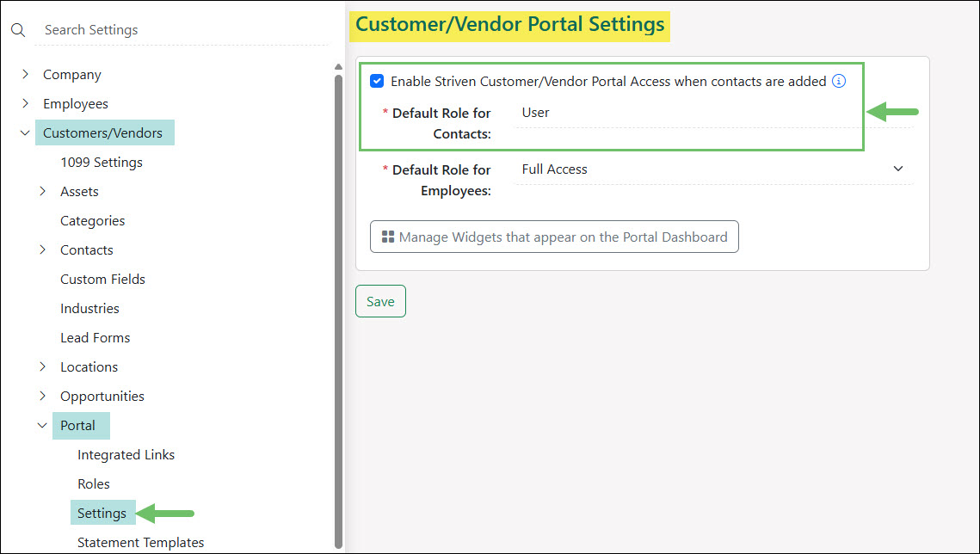Expand the Contacts subsection
980x554 pixels.
43,250
